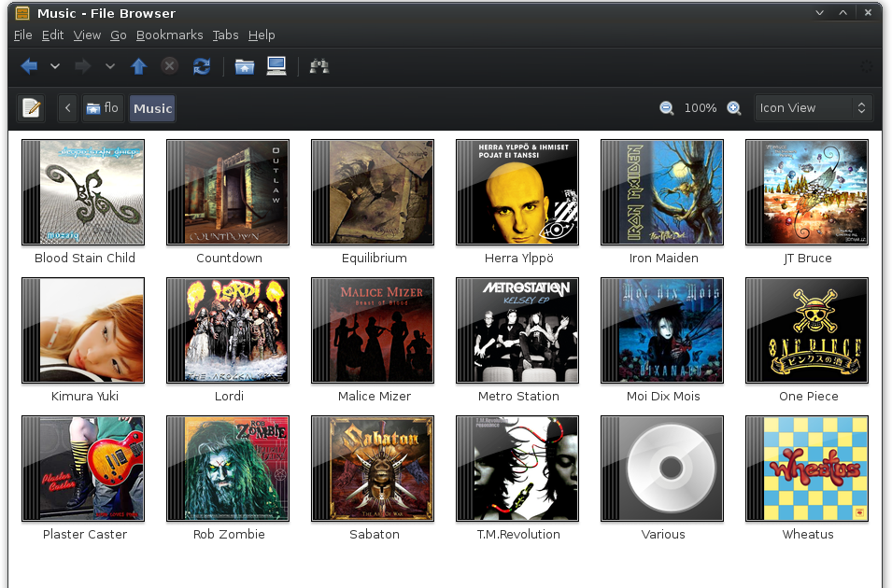This screenshot has width=892, height=588.
Task: Select the Lordi album folder
Action: [228, 330]
